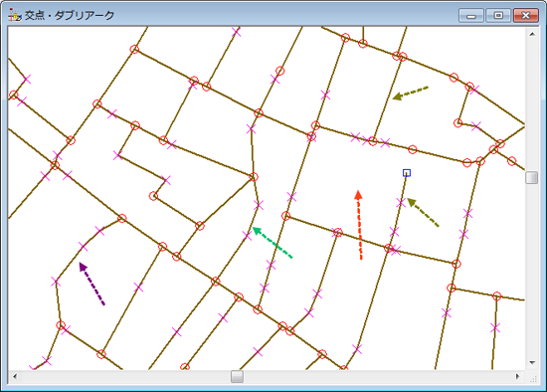Click red circle intersection below red arrow
Image resolution: width=547 pixels, height=392 pixels.
[389, 248]
